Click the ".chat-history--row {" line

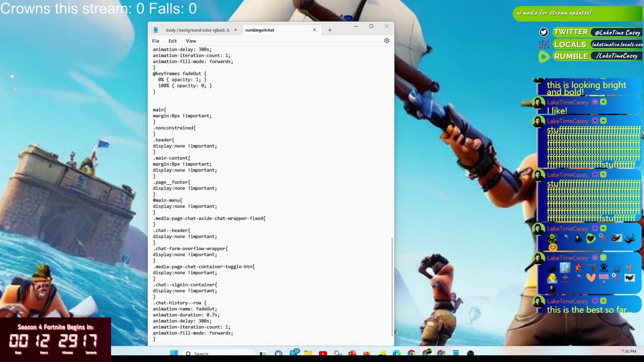tap(180, 303)
